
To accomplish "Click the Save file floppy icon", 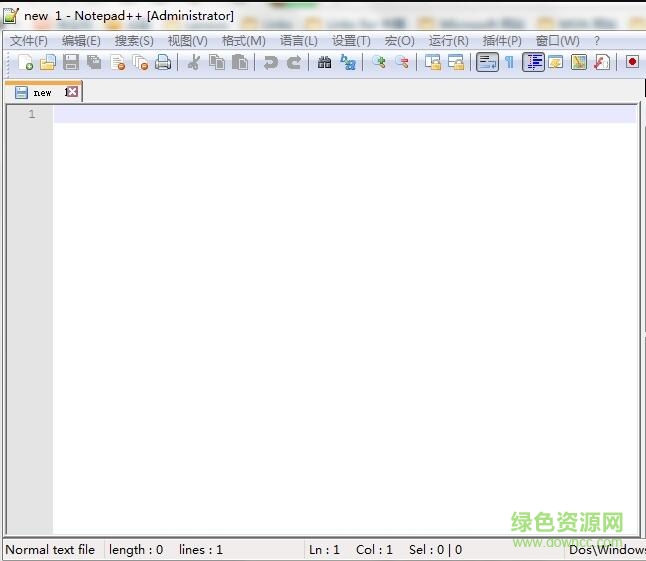I will 70,62.
